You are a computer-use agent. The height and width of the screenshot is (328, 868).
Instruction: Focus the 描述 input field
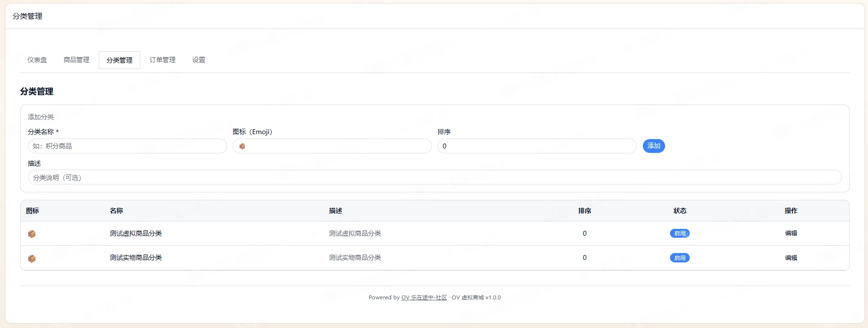pos(434,177)
